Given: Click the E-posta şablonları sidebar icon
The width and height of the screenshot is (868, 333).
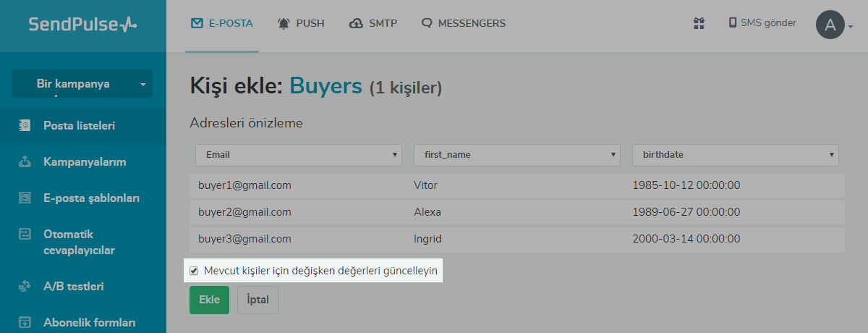Looking at the screenshot, I should coord(25,198).
